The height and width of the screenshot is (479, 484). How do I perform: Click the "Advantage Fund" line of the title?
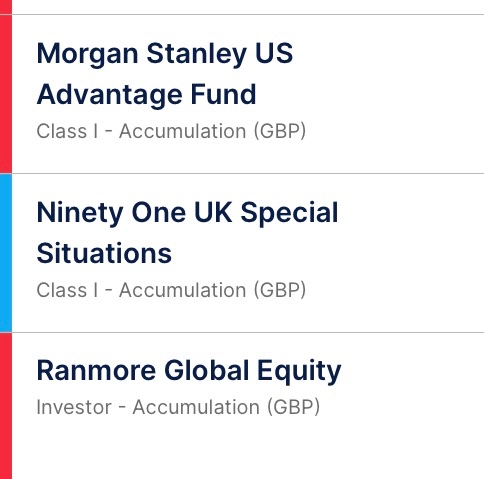coord(146,95)
